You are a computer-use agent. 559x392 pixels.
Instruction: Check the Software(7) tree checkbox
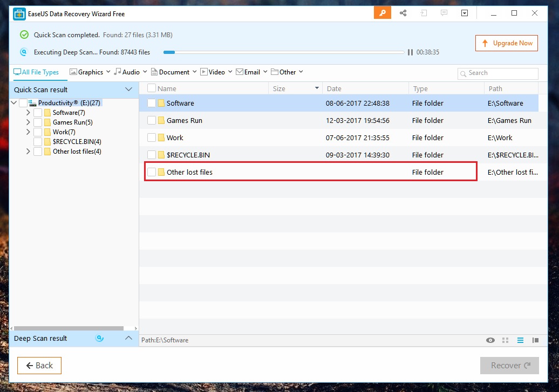(x=38, y=113)
